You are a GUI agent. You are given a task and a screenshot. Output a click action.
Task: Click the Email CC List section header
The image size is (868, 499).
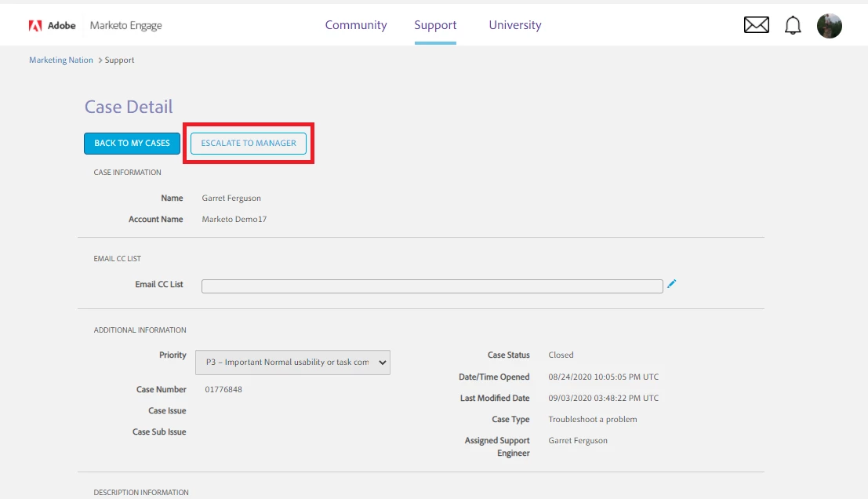pyautogui.click(x=118, y=259)
